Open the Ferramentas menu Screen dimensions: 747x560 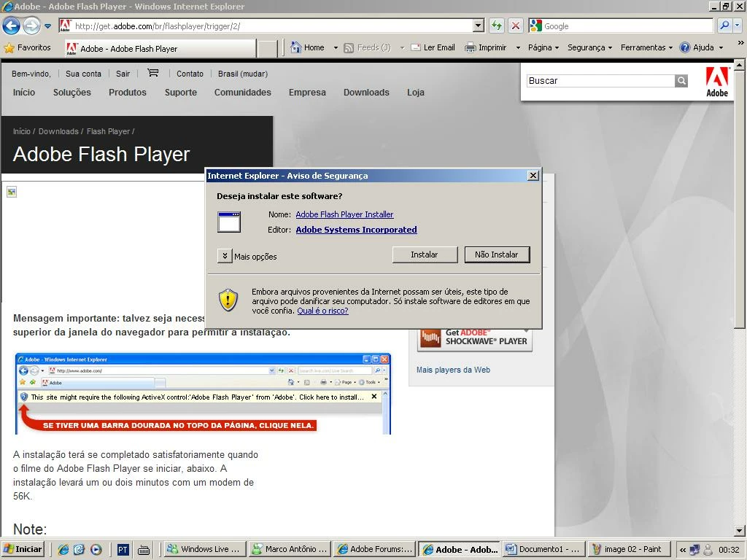point(646,47)
